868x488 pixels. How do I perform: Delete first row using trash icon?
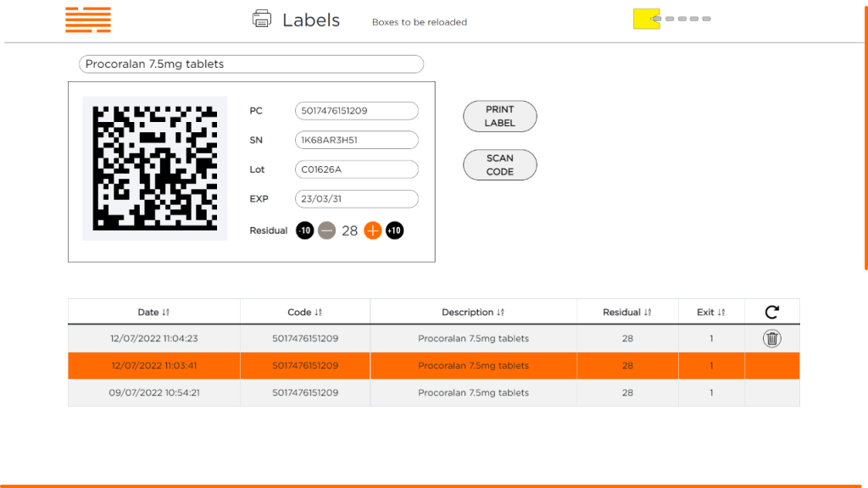click(x=771, y=338)
